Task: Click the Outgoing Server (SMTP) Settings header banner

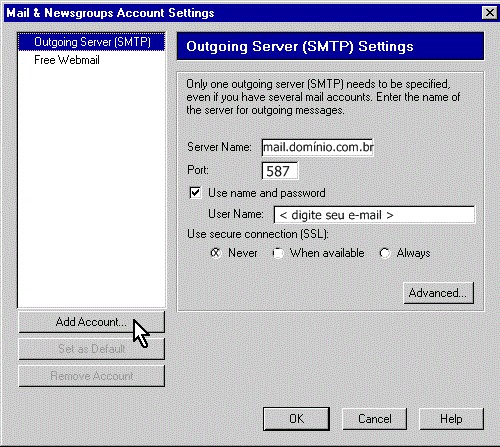Action: pos(330,46)
